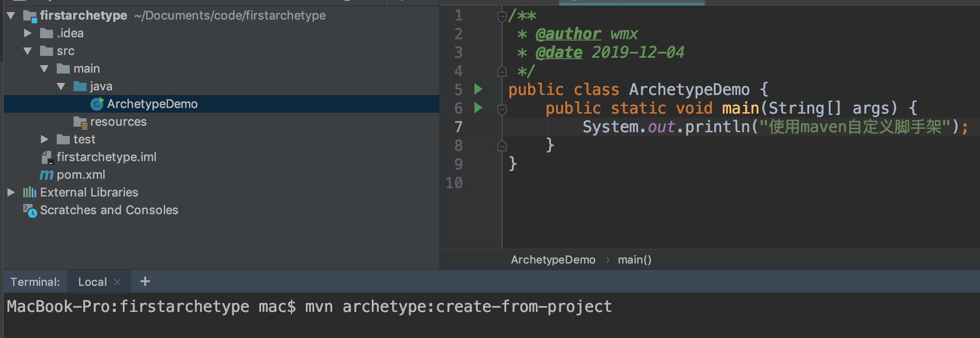Switch to the Local terminal tab

point(92,282)
